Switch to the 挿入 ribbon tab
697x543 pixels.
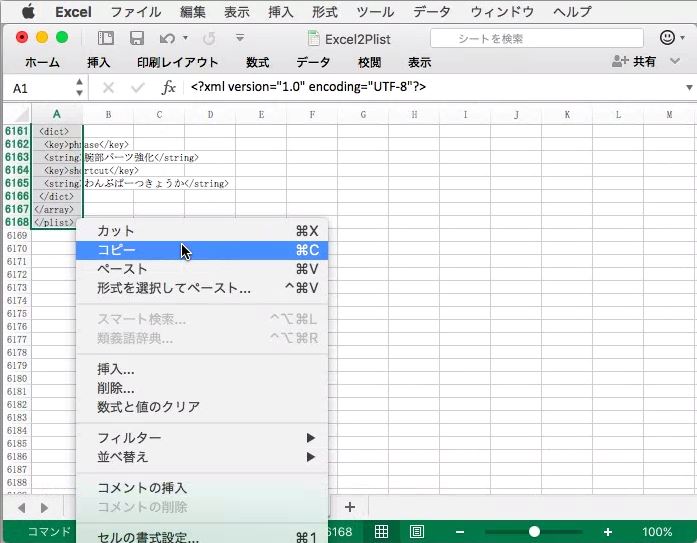click(98, 62)
